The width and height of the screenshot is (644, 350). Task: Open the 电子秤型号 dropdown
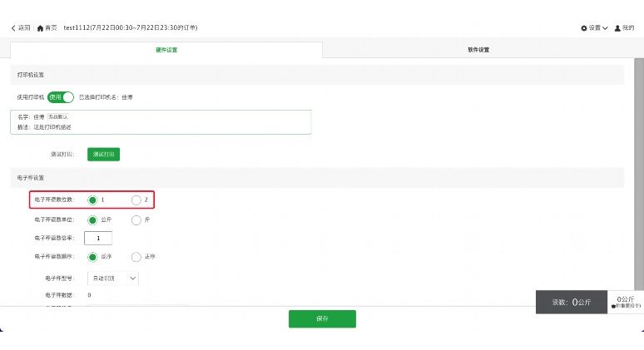click(113, 279)
